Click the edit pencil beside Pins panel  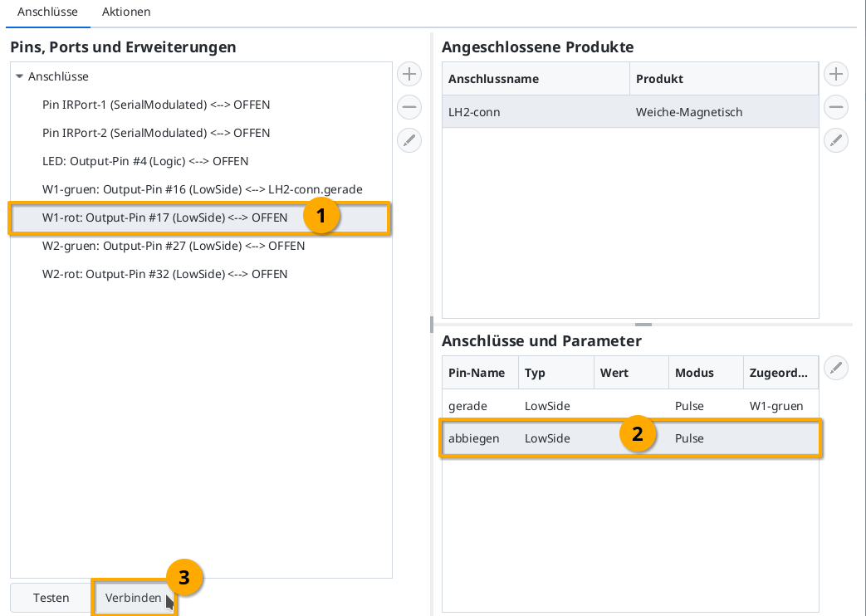click(x=409, y=140)
